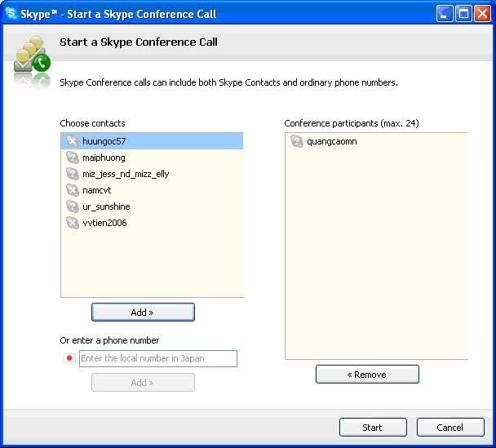
Task: Click the Remove participant button
Action: click(x=367, y=375)
